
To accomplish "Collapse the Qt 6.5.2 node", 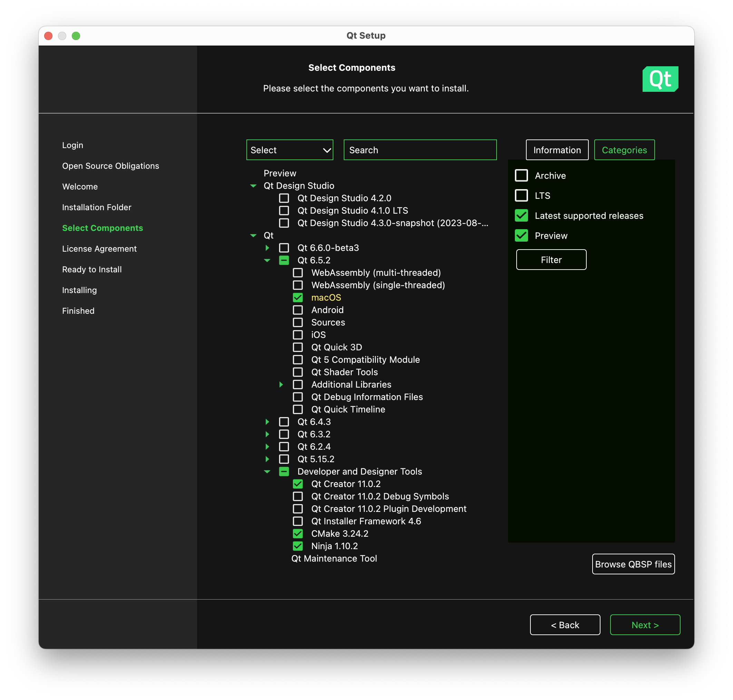I will 267,261.
